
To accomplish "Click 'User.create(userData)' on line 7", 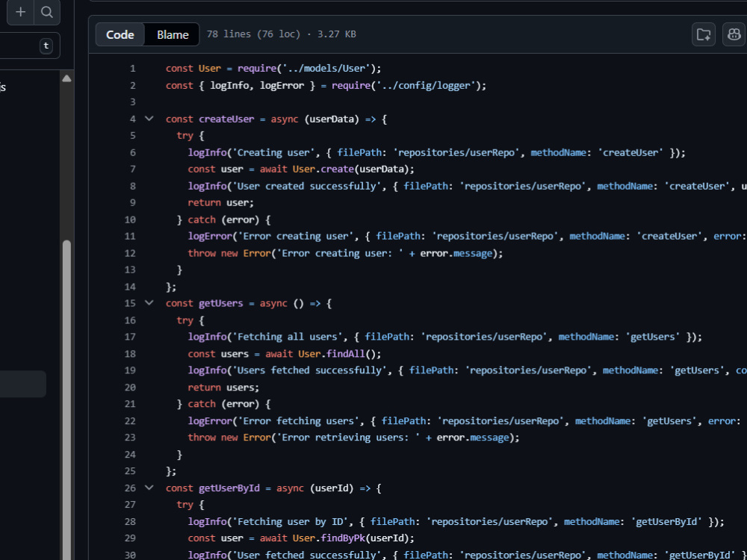I will [350, 169].
